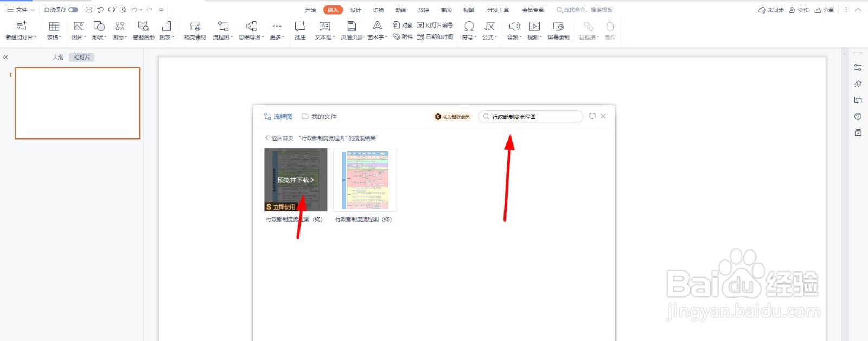Viewport: 868px width, 341px height.
Task: Switch to the 动画 ribbon tab
Action: pyautogui.click(x=401, y=10)
